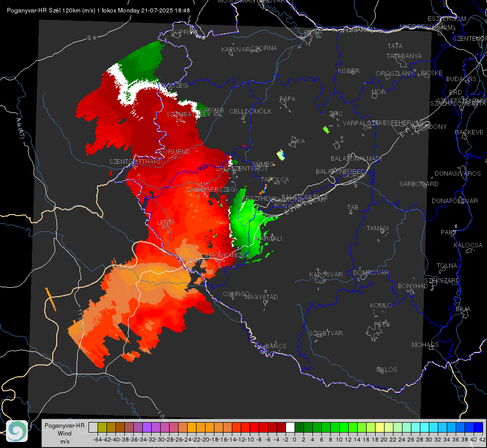487x448 pixels.
Task: Click the SZOMBATHELY city label
Action: pos(189,114)
